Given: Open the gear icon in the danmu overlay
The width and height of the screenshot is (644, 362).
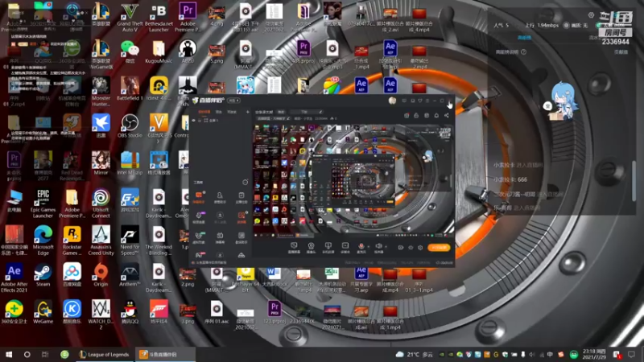Looking at the screenshot, I should tap(591, 14).
